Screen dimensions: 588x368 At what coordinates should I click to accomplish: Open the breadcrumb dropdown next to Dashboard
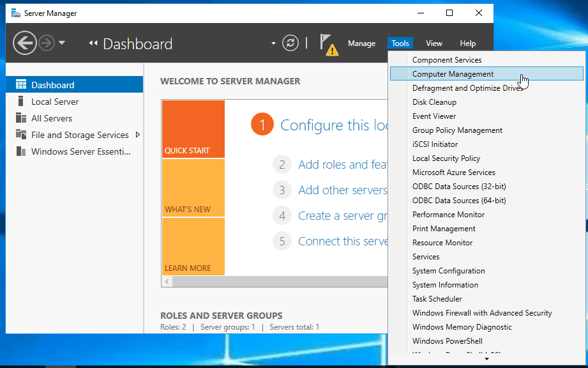click(x=273, y=43)
